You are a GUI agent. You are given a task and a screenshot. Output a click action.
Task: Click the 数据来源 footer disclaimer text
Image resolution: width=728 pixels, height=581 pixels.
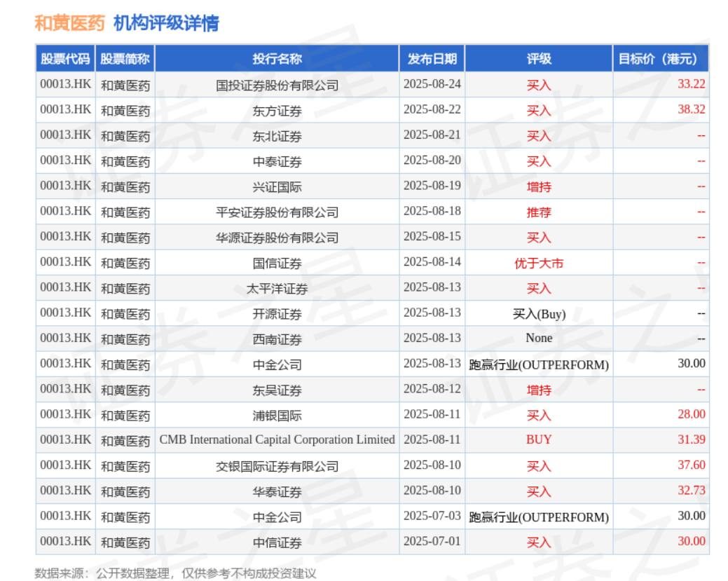175,573
